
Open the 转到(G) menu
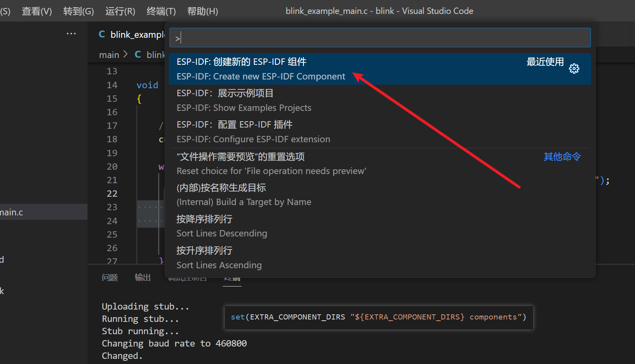(78, 11)
